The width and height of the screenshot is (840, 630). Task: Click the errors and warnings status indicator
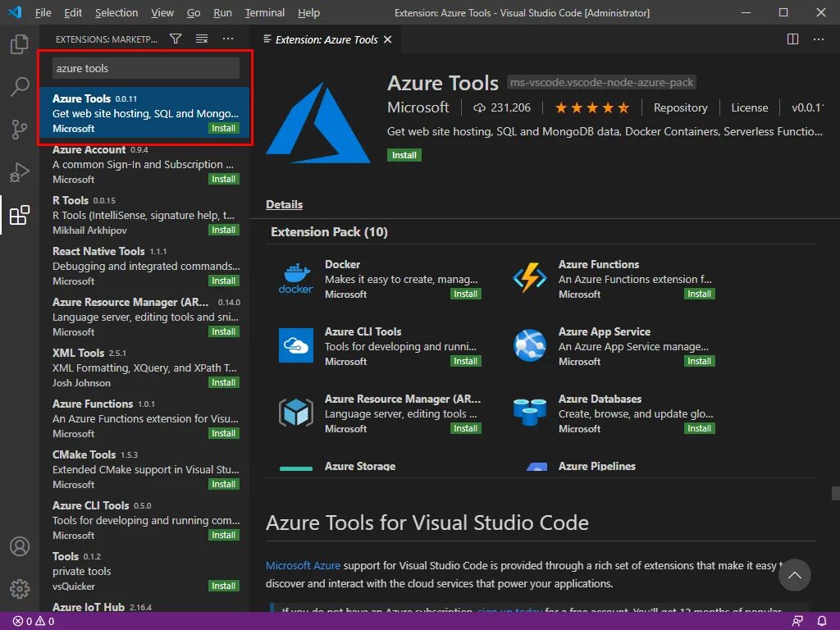coord(33,622)
